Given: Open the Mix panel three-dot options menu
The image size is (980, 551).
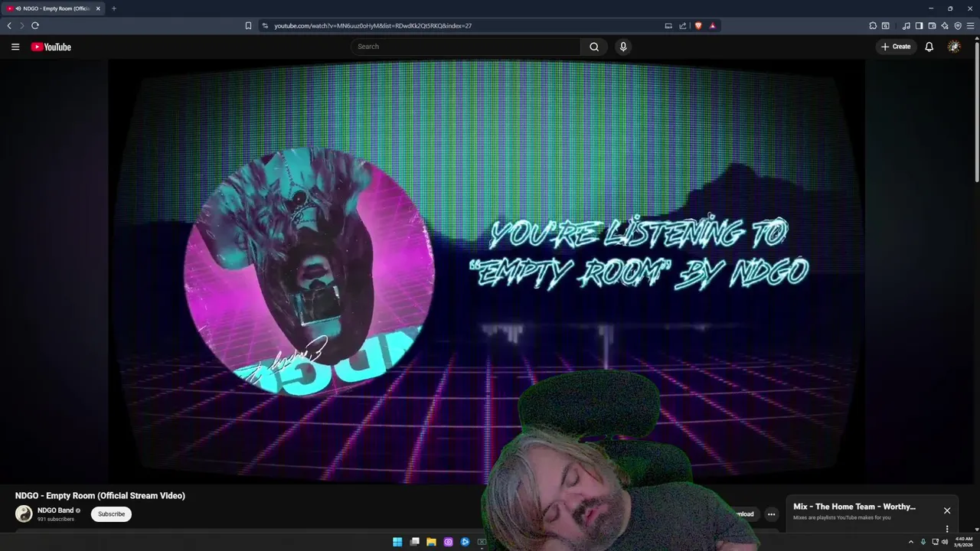Looking at the screenshot, I should (947, 529).
